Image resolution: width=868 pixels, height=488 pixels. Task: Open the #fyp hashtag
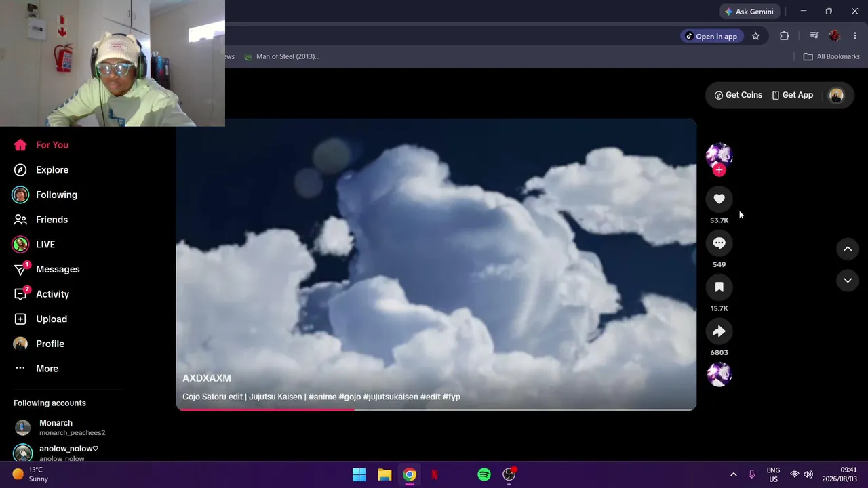tap(452, 396)
